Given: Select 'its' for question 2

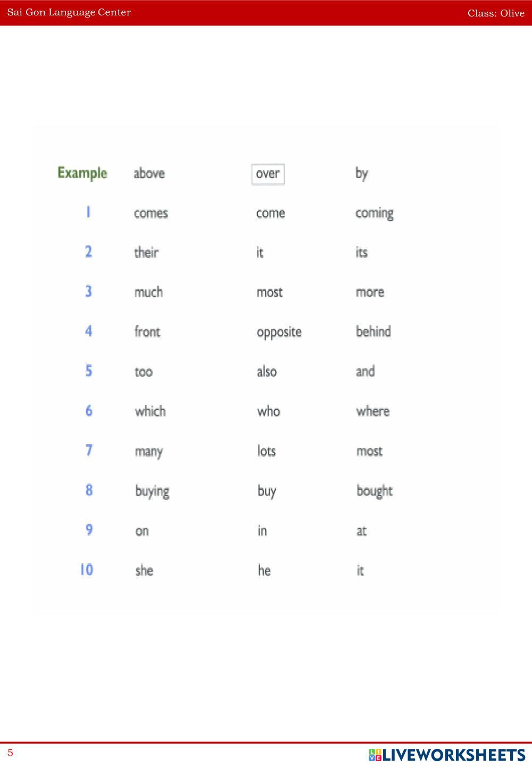Looking at the screenshot, I should 362,253.
